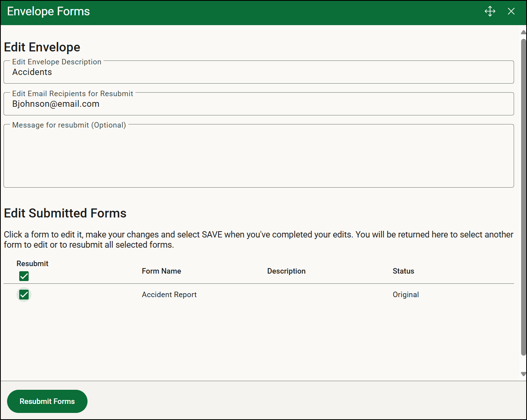Click the vertical scrollbar thumb
This screenshot has width=527, height=420.
click(x=523, y=197)
